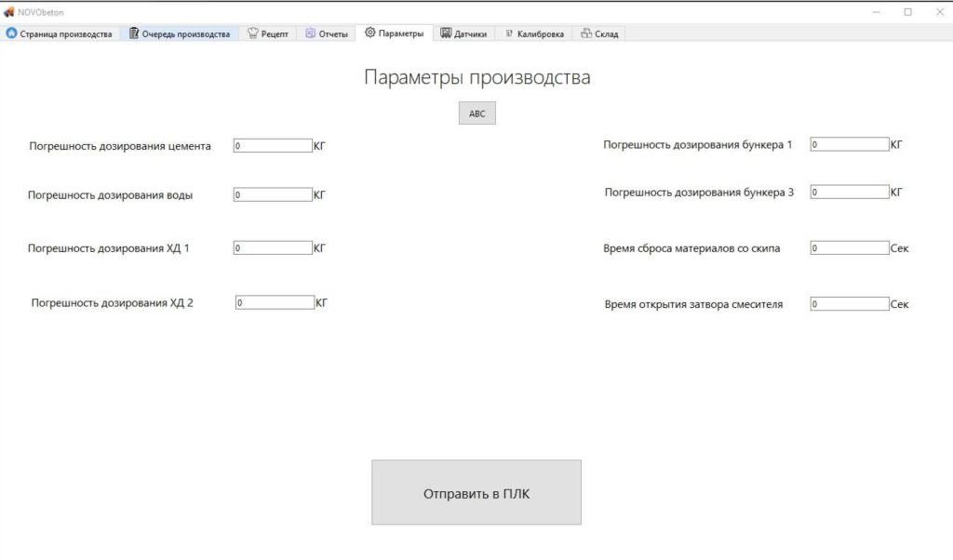Edit the Погрешность дозирования ХД 2 value
This screenshot has width=953, height=560.
pyautogui.click(x=275, y=302)
